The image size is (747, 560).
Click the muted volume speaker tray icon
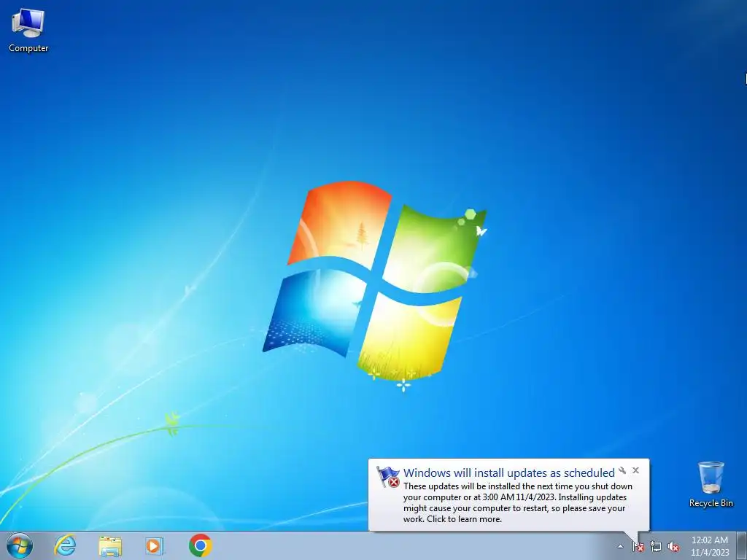[673, 546]
